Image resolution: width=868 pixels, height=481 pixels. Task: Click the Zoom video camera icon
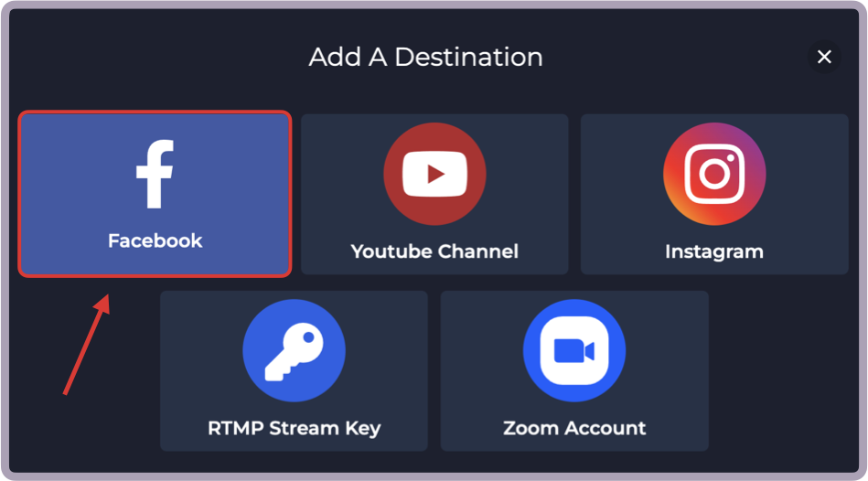coord(574,350)
